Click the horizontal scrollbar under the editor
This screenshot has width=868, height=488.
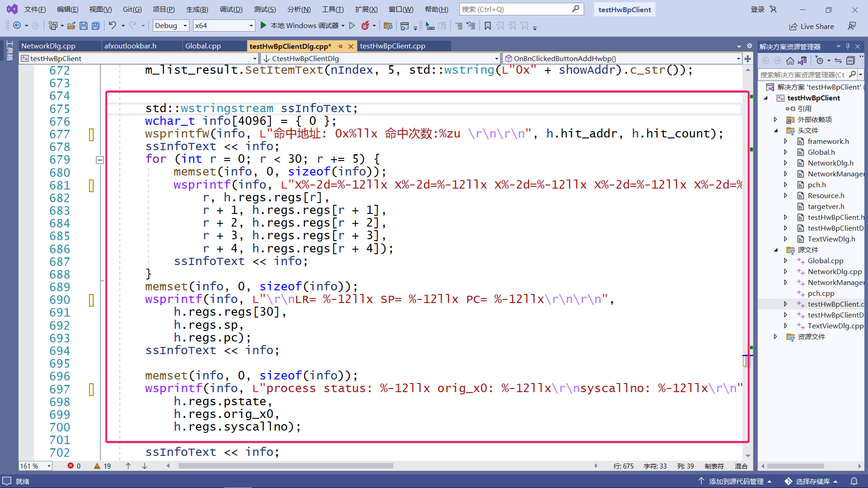[287, 466]
